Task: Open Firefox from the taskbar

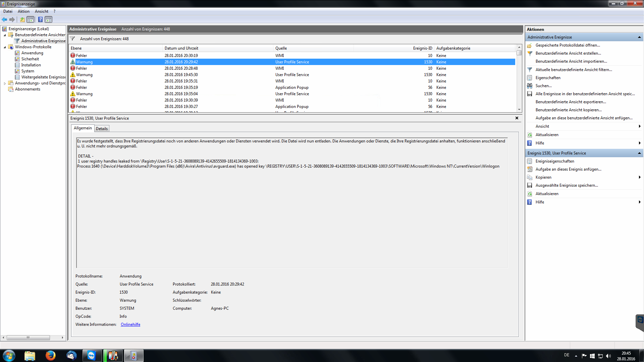Action: 50,355
